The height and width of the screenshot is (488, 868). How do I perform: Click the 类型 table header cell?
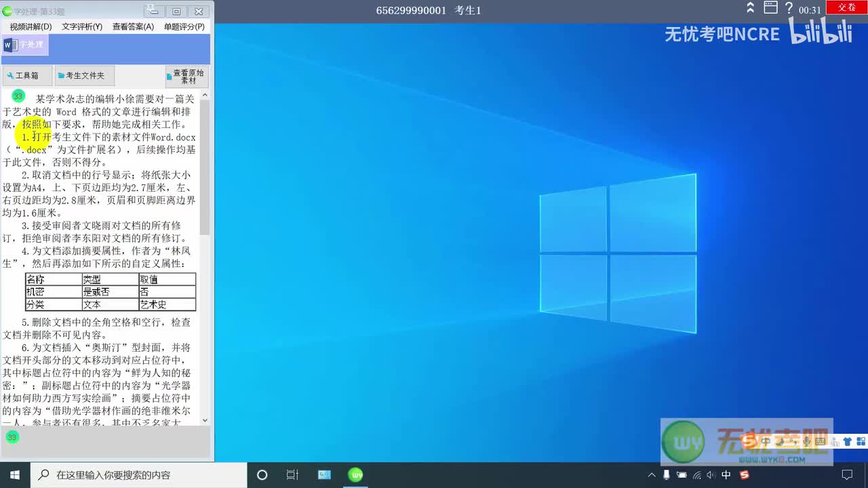[x=110, y=279]
